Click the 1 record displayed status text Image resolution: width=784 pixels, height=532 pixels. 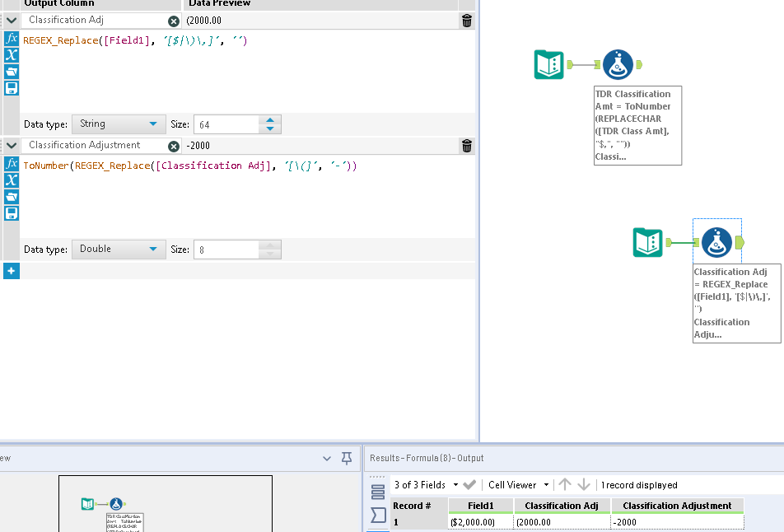pyautogui.click(x=639, y=485)
